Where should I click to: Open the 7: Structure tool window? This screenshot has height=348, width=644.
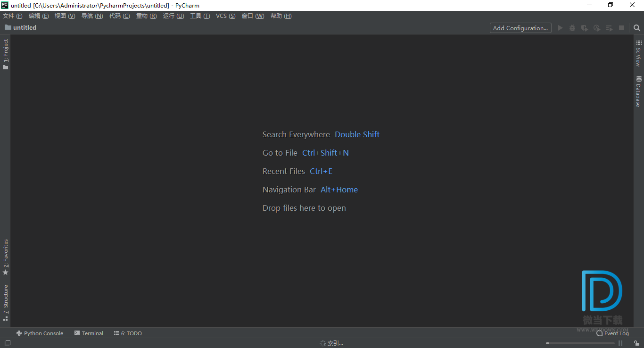[6, 303]
